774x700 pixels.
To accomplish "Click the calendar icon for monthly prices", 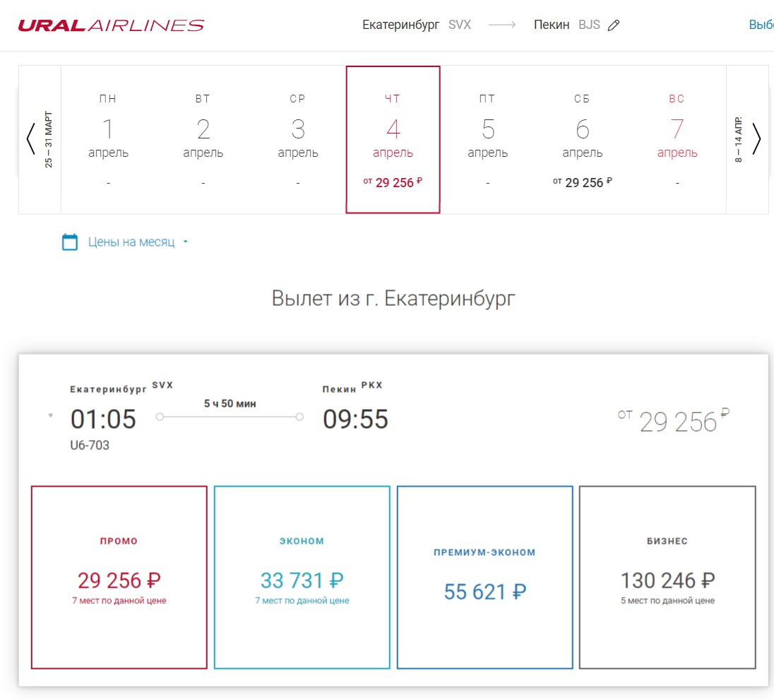I will point(70,242).
